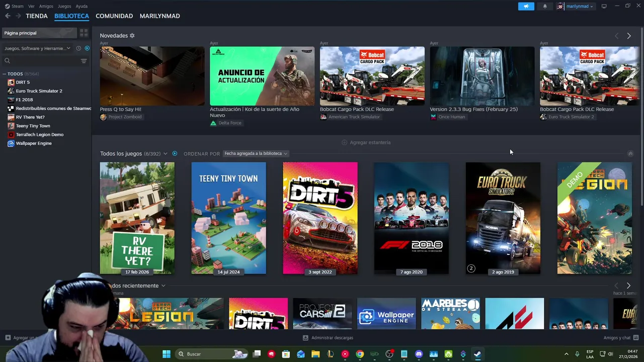The width and height of the screenshot is (644, 362).
Task: Open Version 2.3.3 Bug Fixes news
Action: pyautogui.click(x=482, y=76)
